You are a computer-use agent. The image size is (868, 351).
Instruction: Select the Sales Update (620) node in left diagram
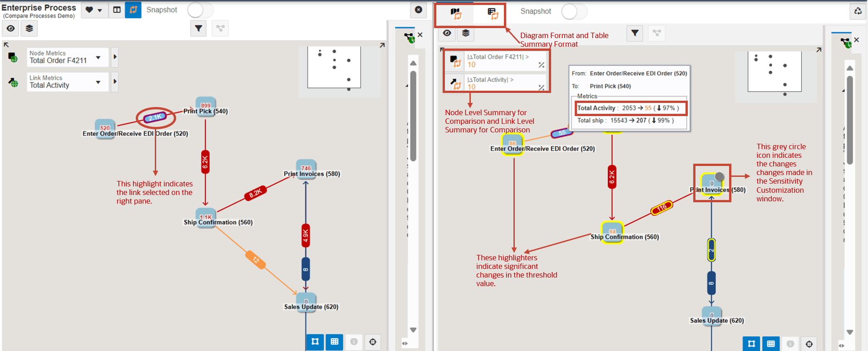click(x=306, y=302)
